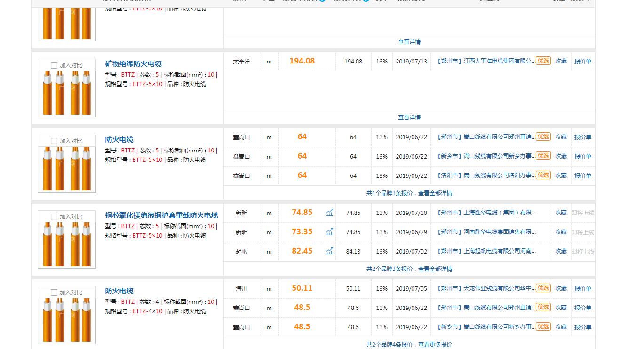Screen dimensions: 644x349
Task: Click date 2019/07/05
Action: pos(411,288)
